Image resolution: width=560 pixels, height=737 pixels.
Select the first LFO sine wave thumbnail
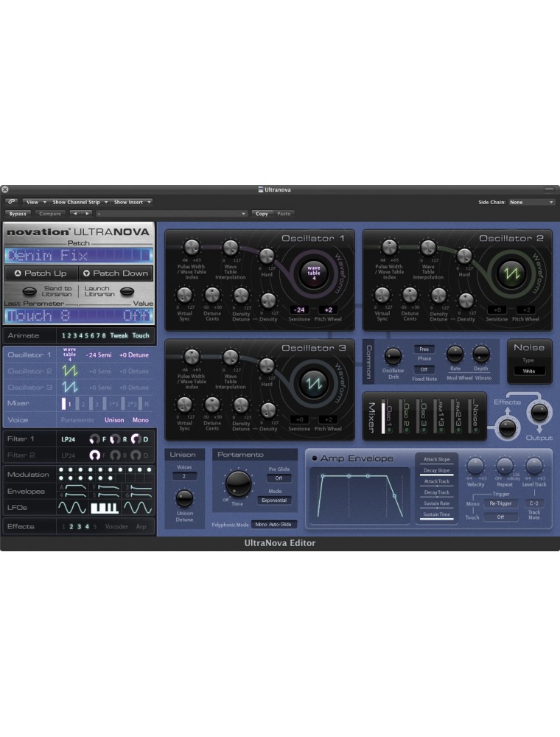(72, 508)
